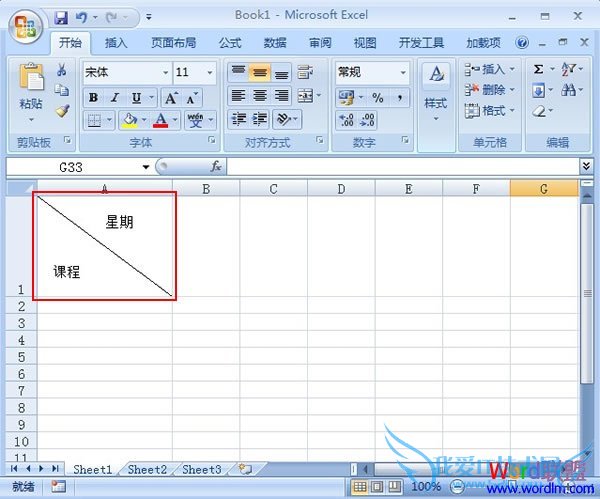Customize Quick Access Toolbar dropdown
600x499 pixels.
tap(149, 17)
